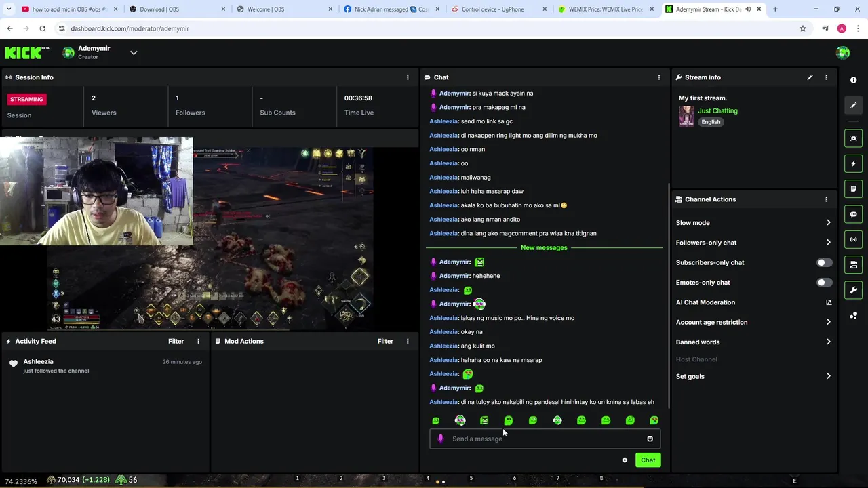Open browser tab search dropdown arrow
This screenshot has width=868, height=488.
(x=9, y=9)
